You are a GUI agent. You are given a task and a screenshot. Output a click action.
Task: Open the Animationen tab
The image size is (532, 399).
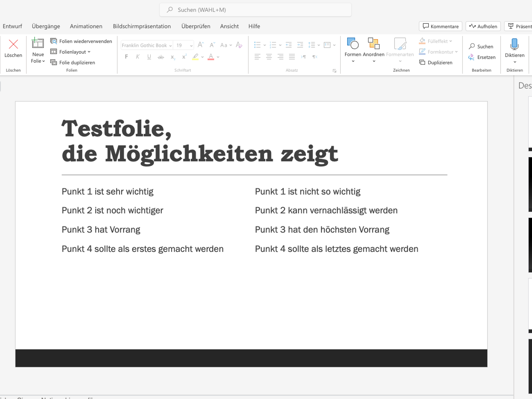(86, 26)
